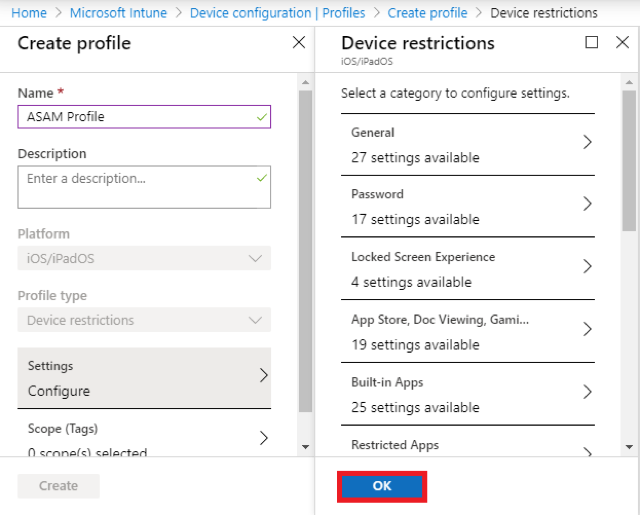The height and width of the screenshot is (515, 640).
Task: Edit the Name field ASAM Profile
Action: click(x=144, y=117)
